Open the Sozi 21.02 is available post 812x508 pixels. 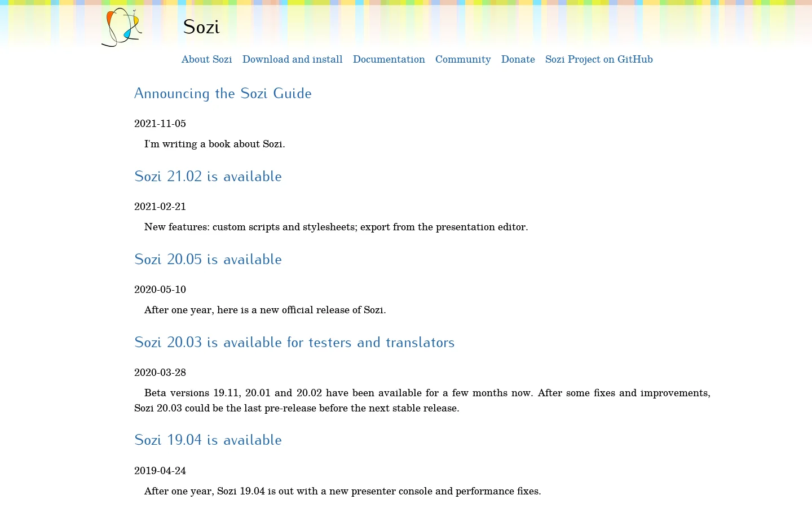(x=208, y=176)
